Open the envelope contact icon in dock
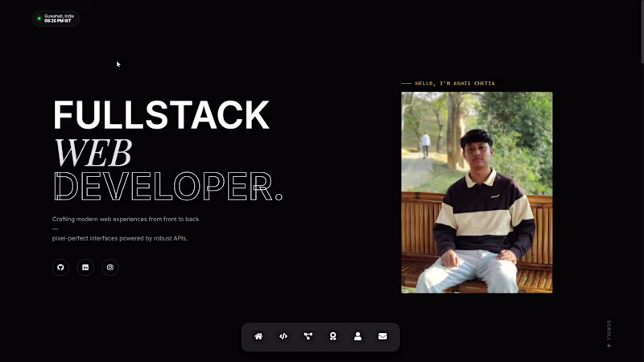The width and height of the screenshot is (644, 362). [383, 336]
